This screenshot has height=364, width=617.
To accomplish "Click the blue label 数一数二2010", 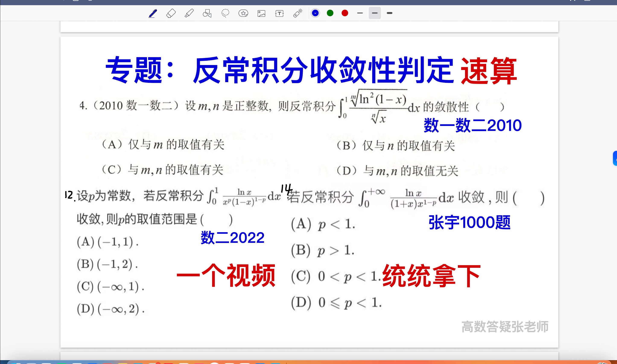I will (x=473, y=125).
